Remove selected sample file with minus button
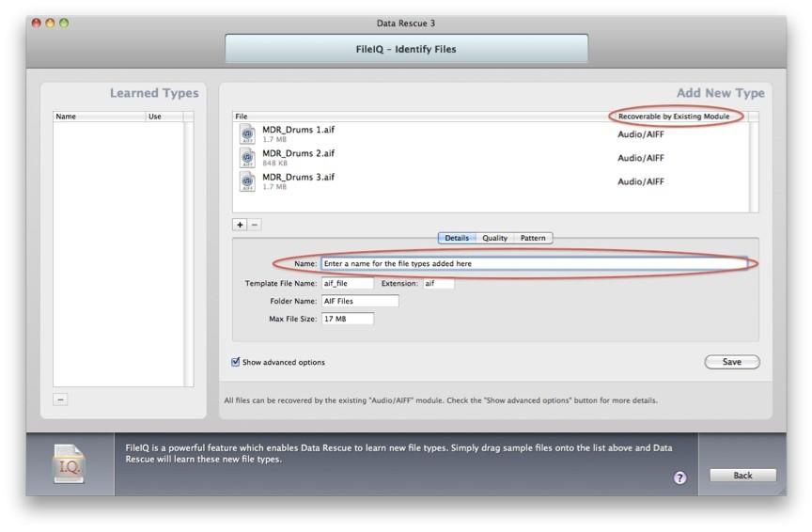The width and height of the screenshot is (812, 532). coord(255,225)
